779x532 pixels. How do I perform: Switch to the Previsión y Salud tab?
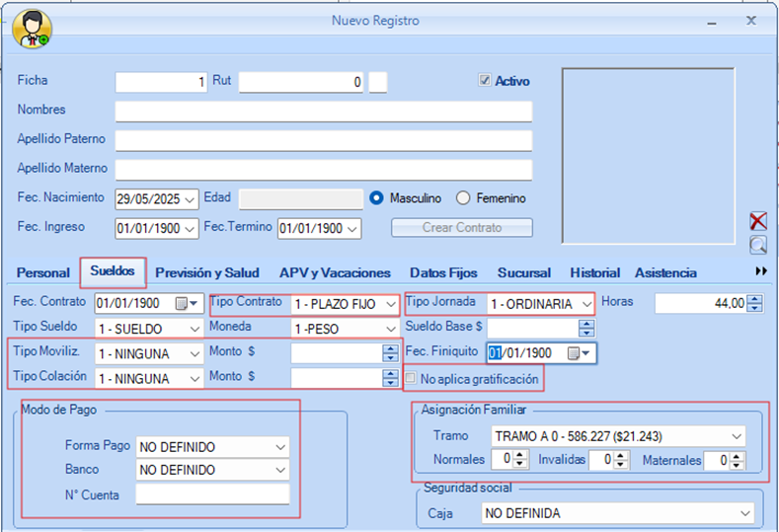tap(207, 272)
